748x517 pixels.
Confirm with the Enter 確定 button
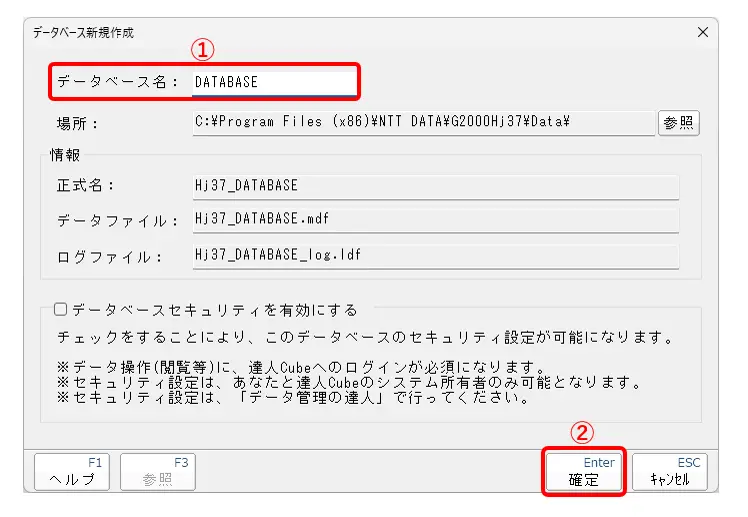(x=584, y=472)
